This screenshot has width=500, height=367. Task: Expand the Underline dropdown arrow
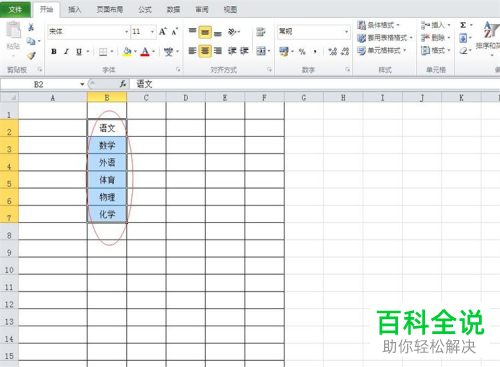(88, 52)
